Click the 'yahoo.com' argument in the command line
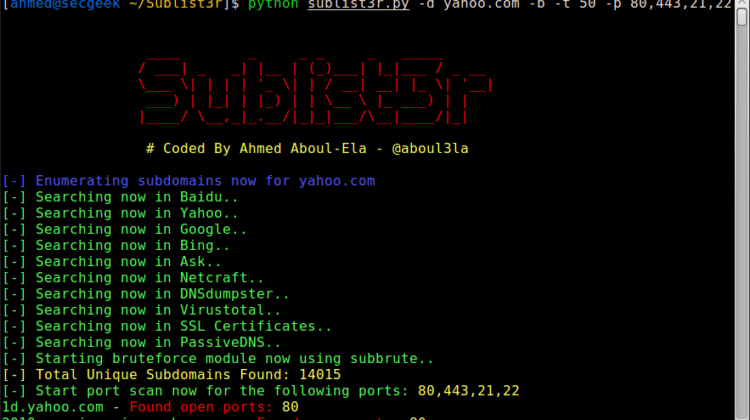The image size is (750, 420). pos(481,4)
